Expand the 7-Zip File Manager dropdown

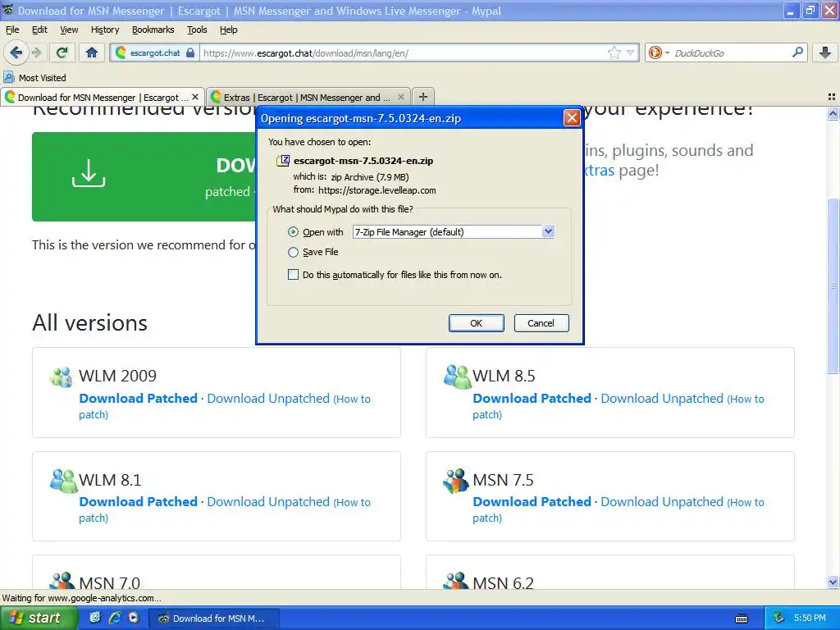click(x=548, y=231)
